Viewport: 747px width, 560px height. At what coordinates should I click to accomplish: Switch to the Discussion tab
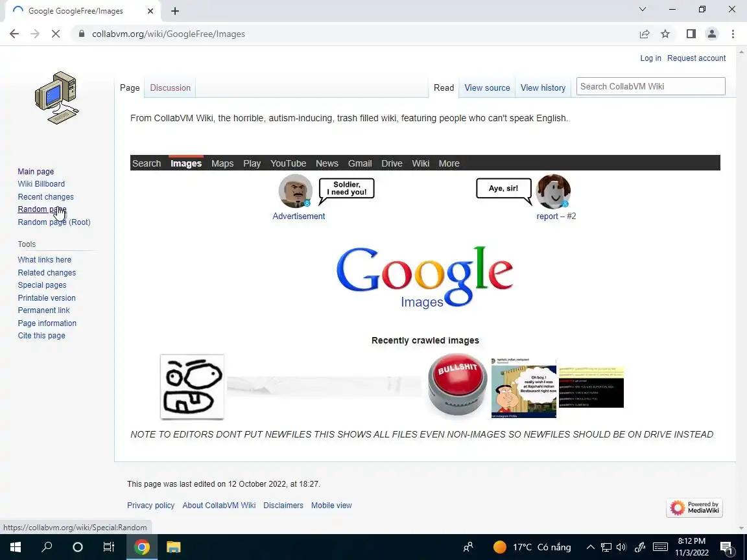170,87
